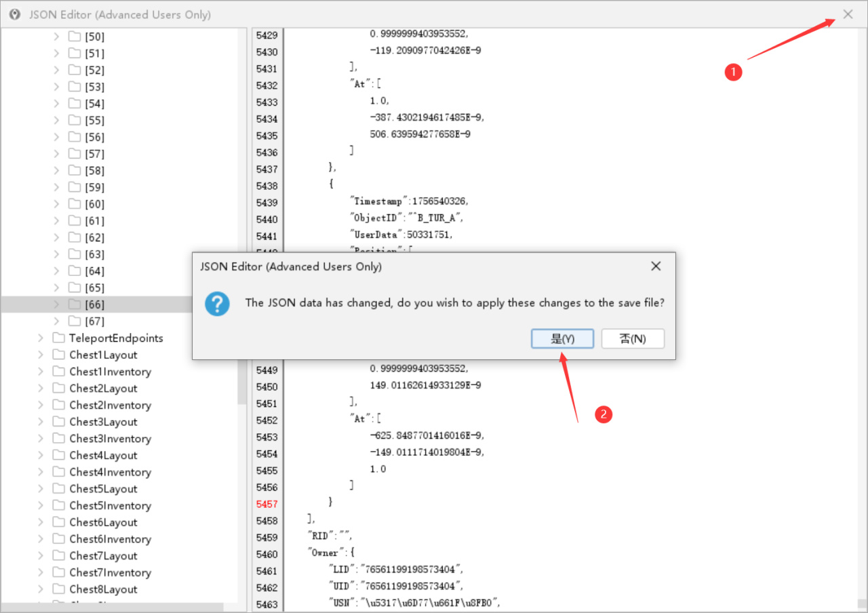The image size is (868, 613).
Task: Click the blue question mark dialog icon
Action: coord(217,303)
